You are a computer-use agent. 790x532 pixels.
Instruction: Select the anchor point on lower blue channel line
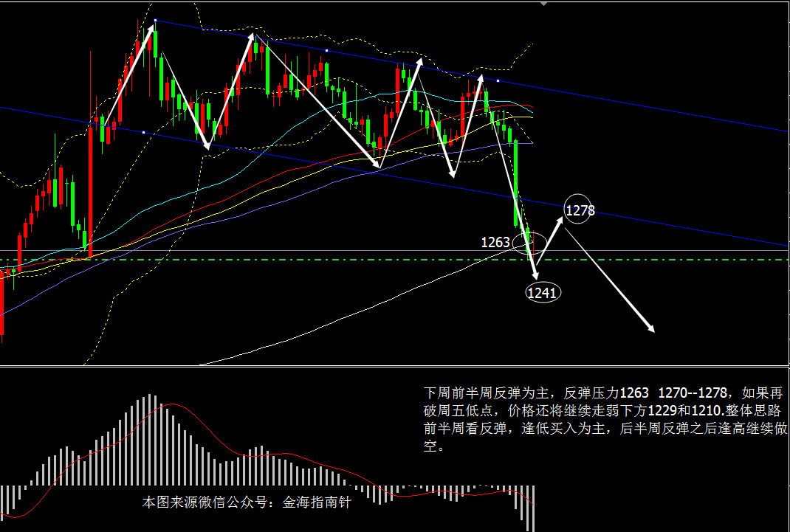click(142, 132)
